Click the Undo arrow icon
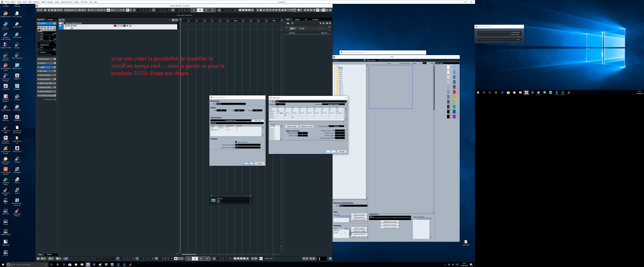Image resolution: width=644 pixels, height=267 pixels. [x=38, y=10]
